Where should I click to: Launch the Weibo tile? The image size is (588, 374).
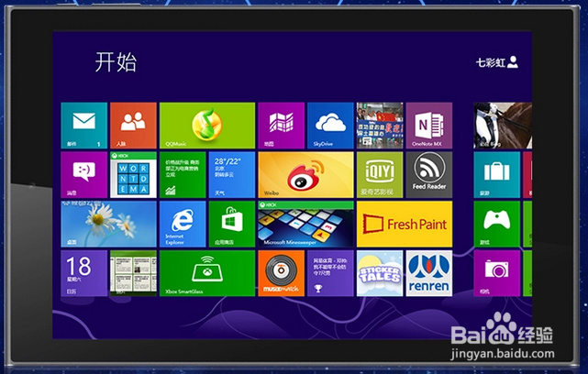pyautogui.click(x=306, y=175)
